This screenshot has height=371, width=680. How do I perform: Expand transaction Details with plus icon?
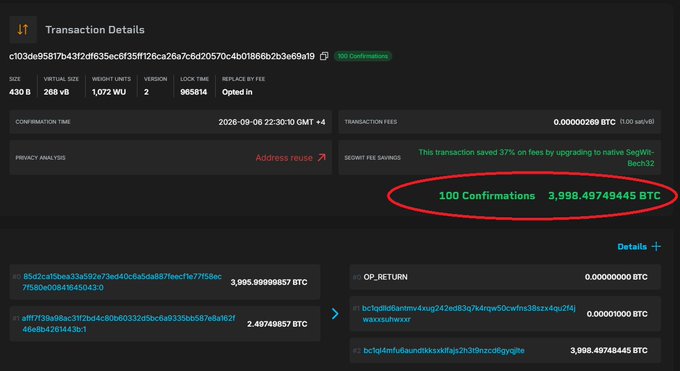pos(656,246)
